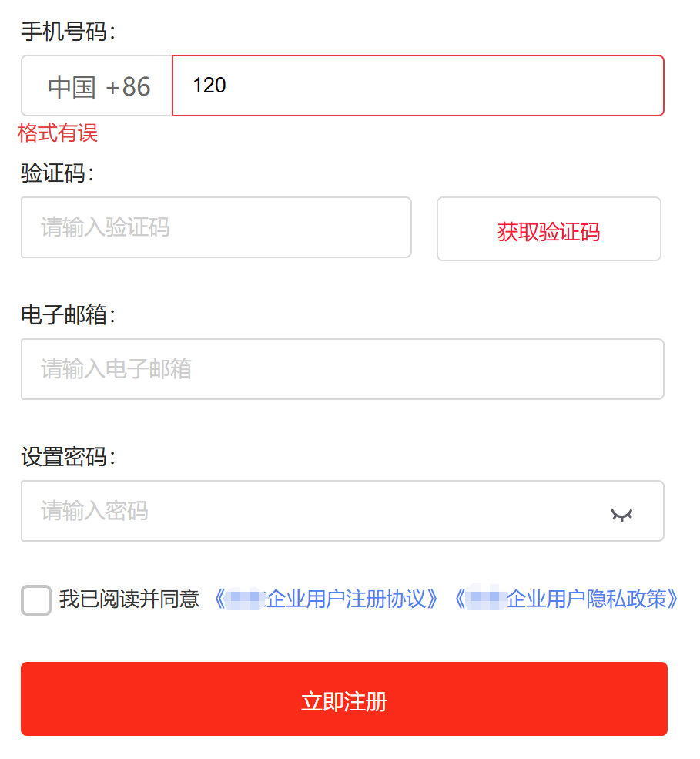Click the red 格式有误 error message
The width and height of the screenshot is (700, 759).
pos(58,133)
